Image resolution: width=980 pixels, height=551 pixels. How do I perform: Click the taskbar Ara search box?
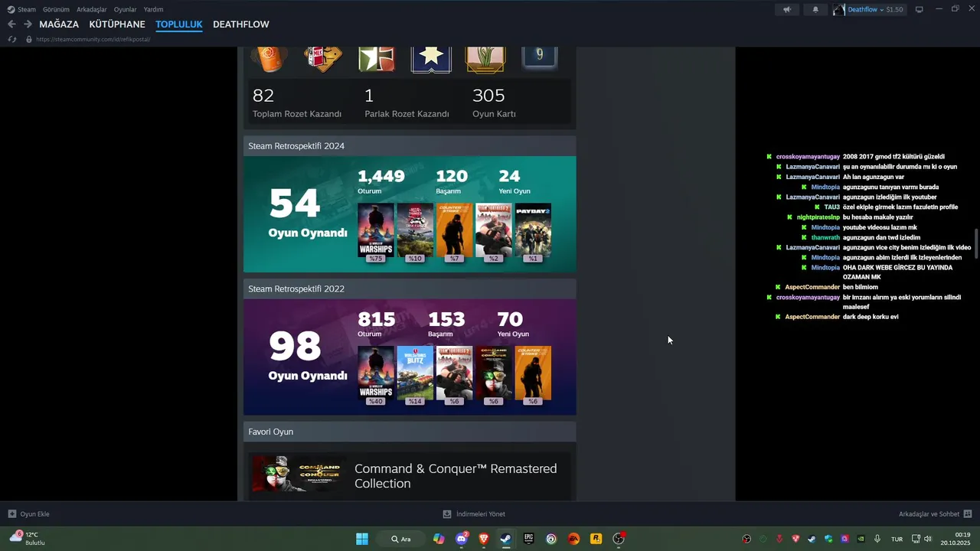401,539
